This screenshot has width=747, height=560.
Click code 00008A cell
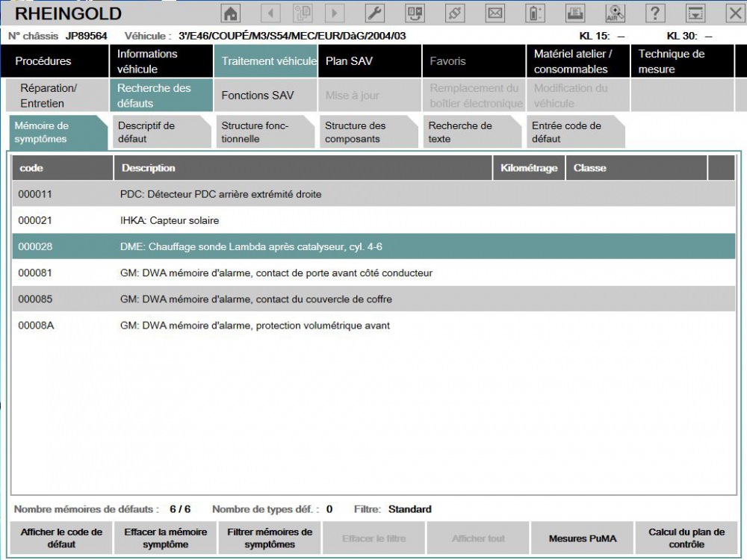tap(36, 326)
